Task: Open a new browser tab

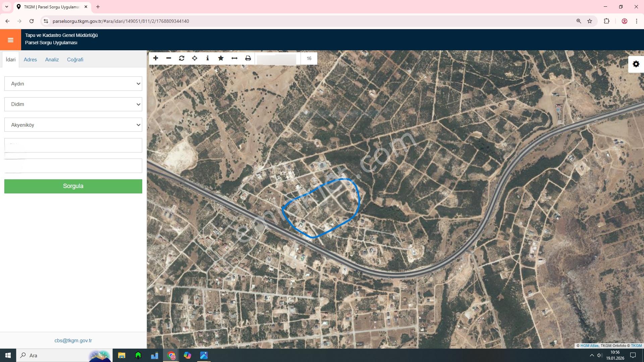Action: pos(98,7)
